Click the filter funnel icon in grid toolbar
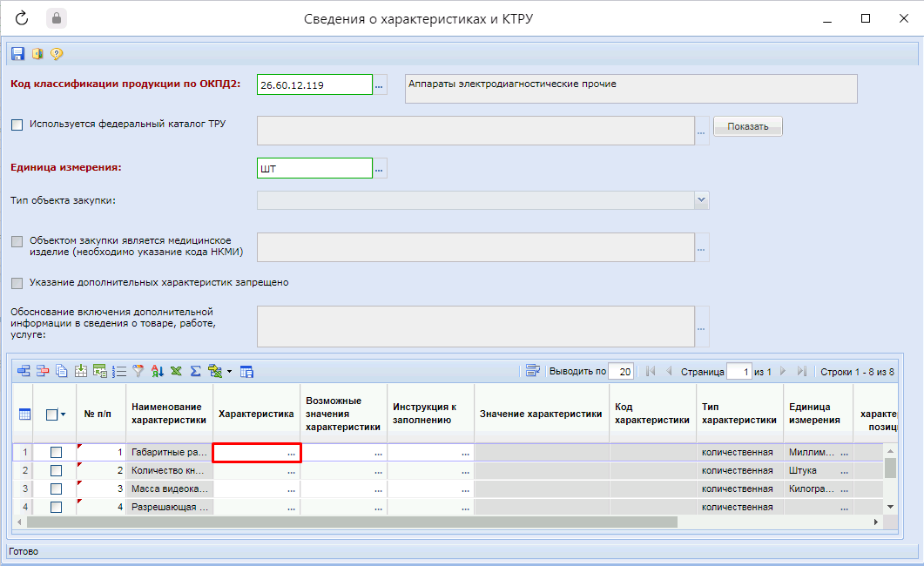Viewport: 924px width, 566px height. 138,372
